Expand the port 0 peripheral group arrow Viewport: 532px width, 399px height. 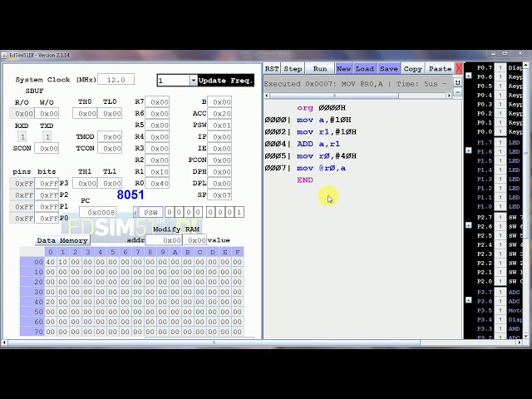point(469,76)
